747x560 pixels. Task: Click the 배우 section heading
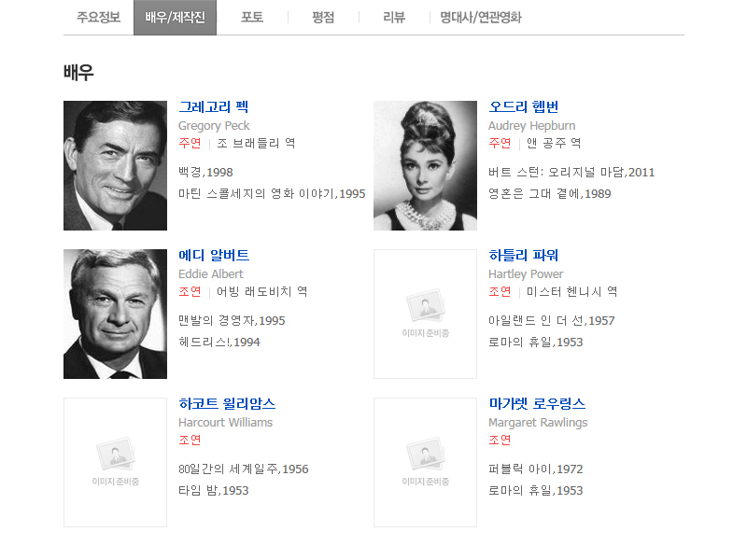(78, 73)
